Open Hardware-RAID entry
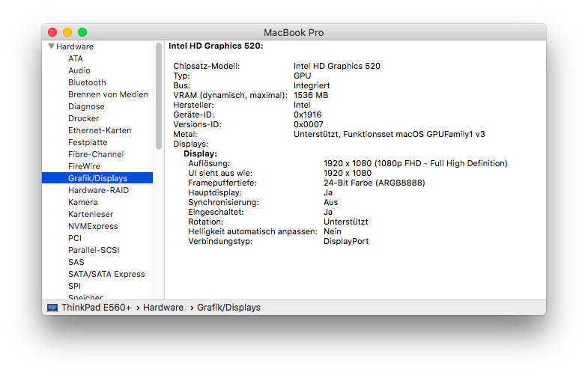 point(98,191)
